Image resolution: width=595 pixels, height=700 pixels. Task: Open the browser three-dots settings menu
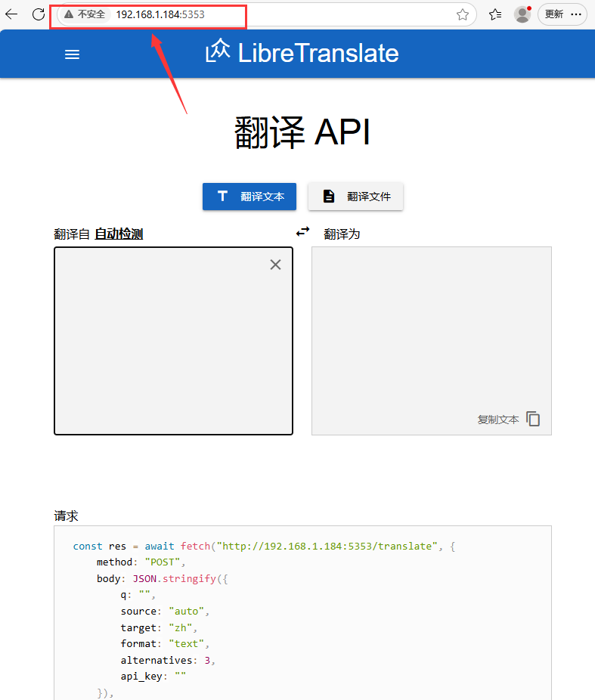[x=576, y=14]
